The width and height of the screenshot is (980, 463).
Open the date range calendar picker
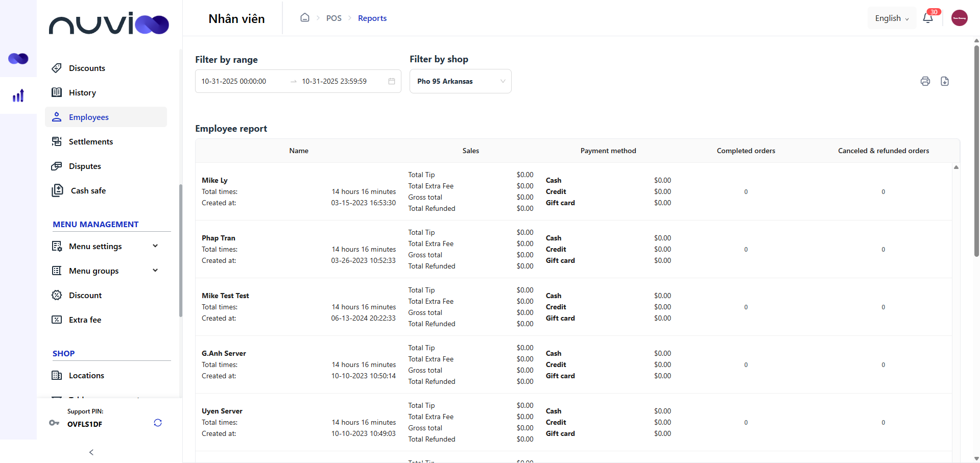(391, 81)
